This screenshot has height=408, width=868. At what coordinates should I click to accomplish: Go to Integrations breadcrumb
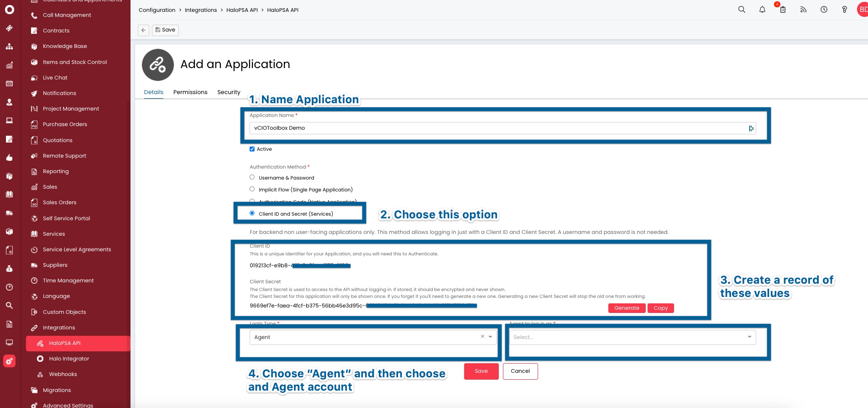tap(201, 10)
